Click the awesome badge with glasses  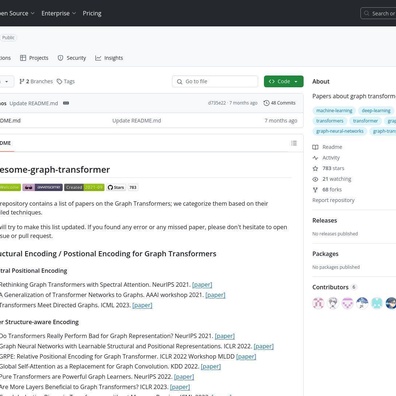coord(42,187)
